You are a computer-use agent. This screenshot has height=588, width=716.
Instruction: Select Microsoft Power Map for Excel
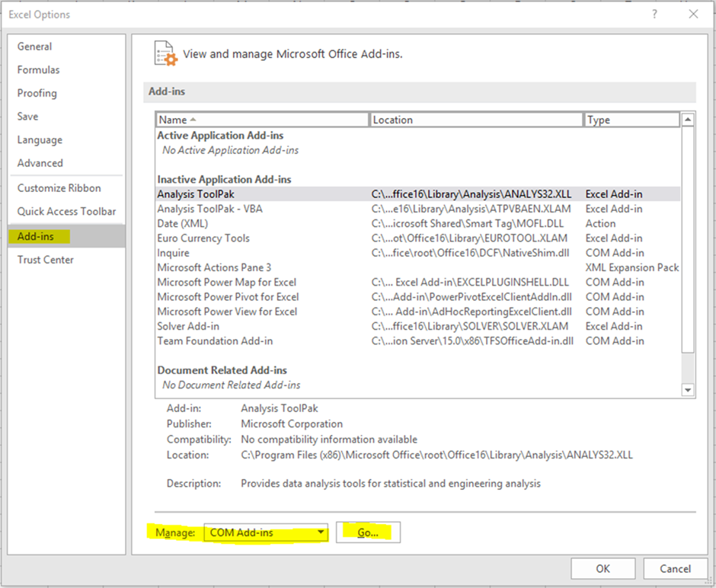pyautogui.click(x=417, y=282)
